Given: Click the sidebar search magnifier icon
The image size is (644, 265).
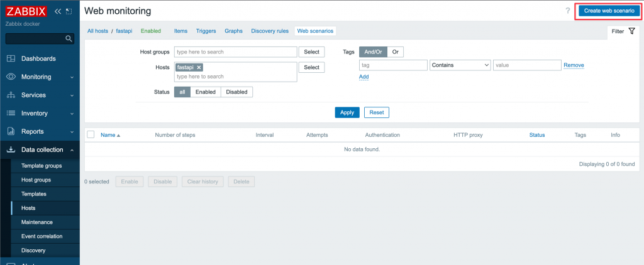Looking at the screenshot, I should coord(69,38).
